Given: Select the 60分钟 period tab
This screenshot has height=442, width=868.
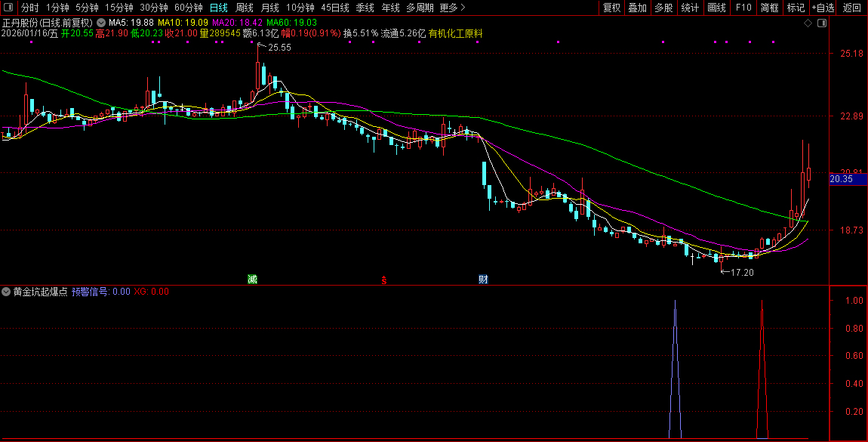Looking at the screenshot, I should click(189, 8).
